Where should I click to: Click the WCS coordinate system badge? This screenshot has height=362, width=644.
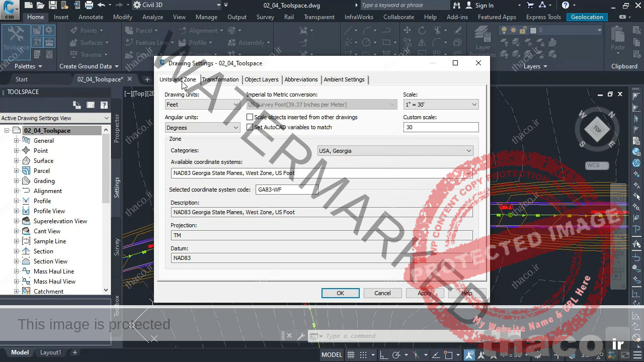click(597, 165)
